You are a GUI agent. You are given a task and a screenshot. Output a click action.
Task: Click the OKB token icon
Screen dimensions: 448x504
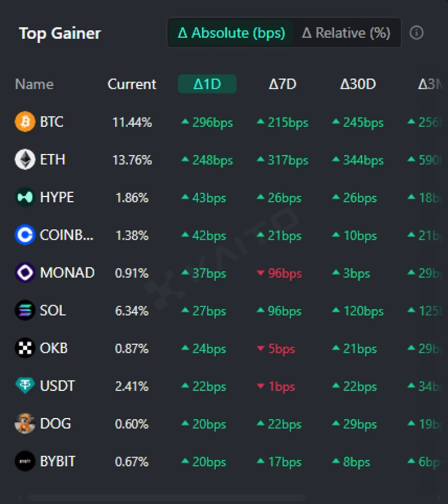click(25, 348)
